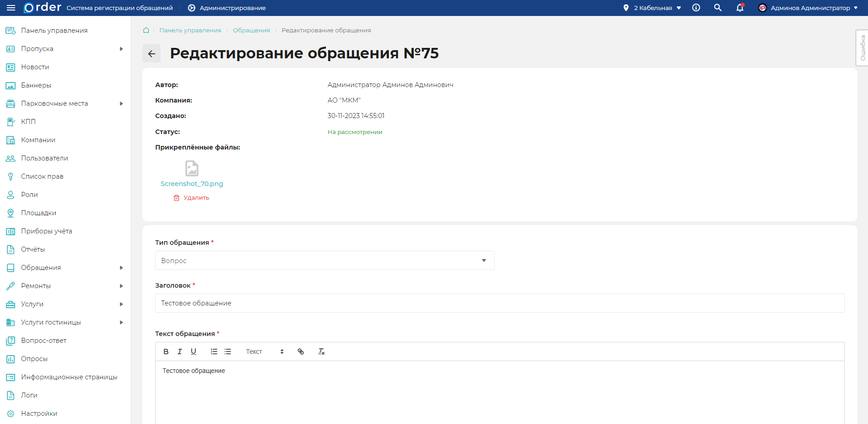Click the home breadcrumb icon

(x=146, y=30)
